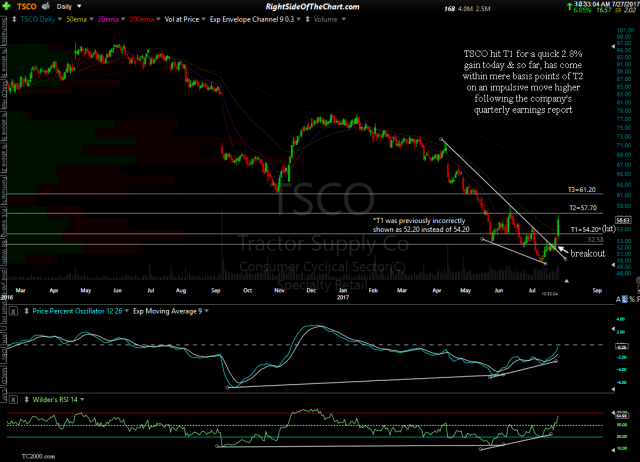
Task: Toggle the A arithmetic scale button
Action: [x=618, y=300]
